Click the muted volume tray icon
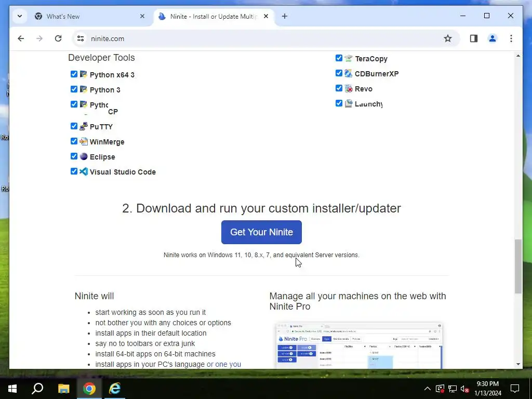The height and width of the screenshot is (399, 532). click(x=465, y=389)
